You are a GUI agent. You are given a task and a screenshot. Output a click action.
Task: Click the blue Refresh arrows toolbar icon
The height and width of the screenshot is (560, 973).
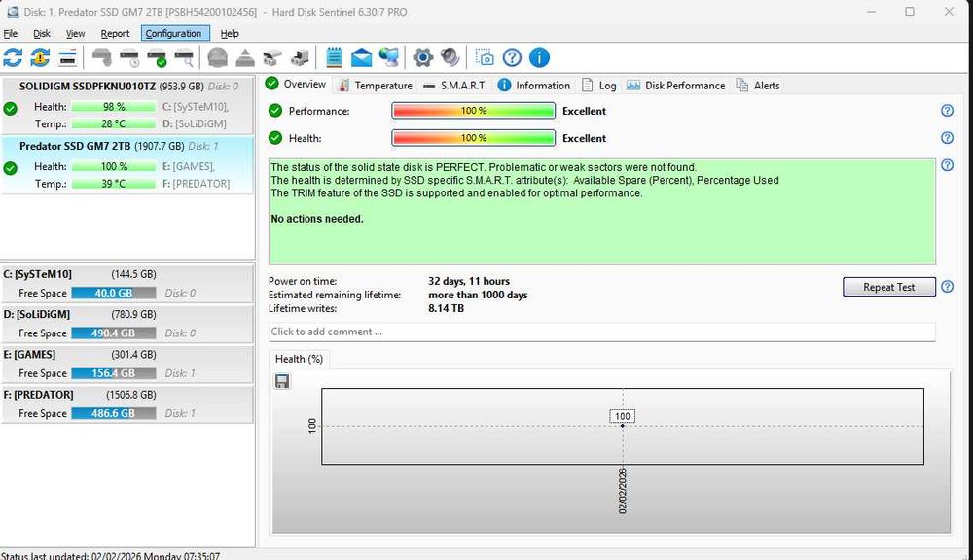pos(13,57)
